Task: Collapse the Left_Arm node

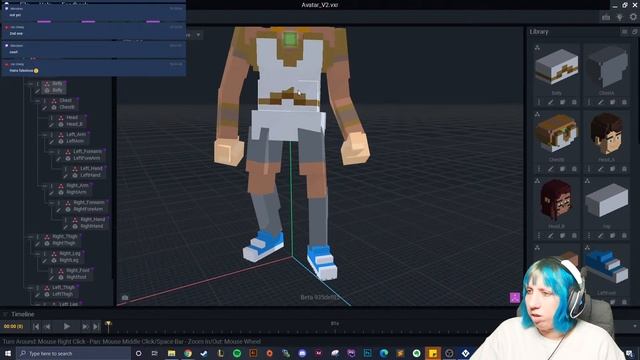Action: (x=44, y=135)
